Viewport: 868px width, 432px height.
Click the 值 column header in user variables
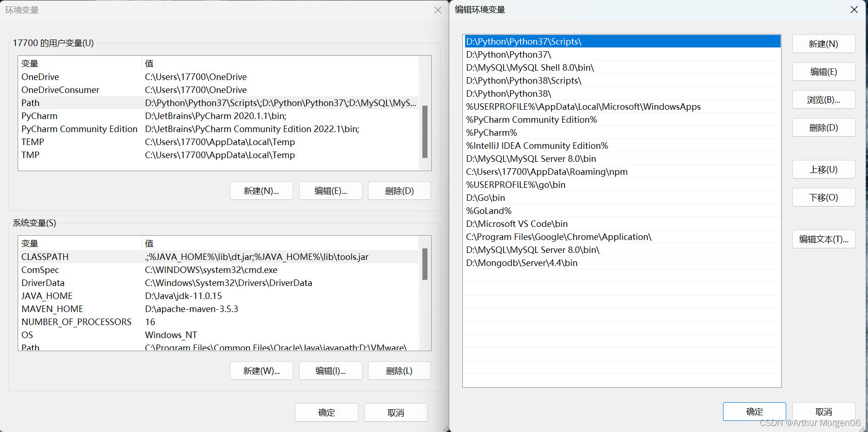point(280,63)
